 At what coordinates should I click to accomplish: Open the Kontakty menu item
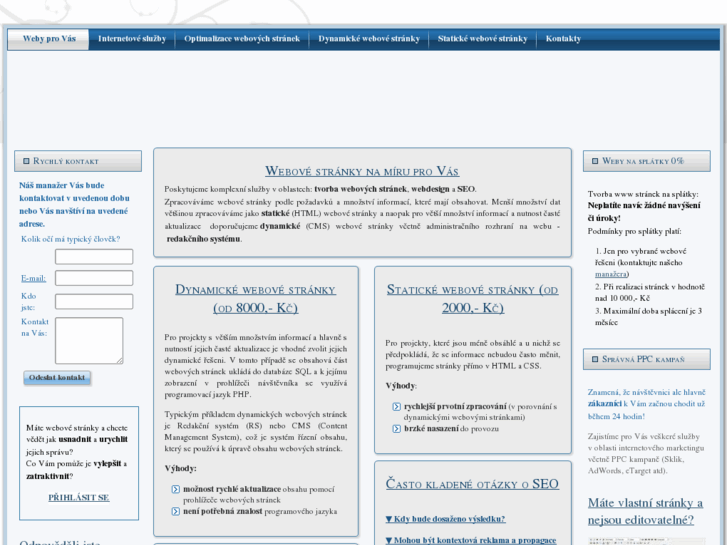[563, 39]
